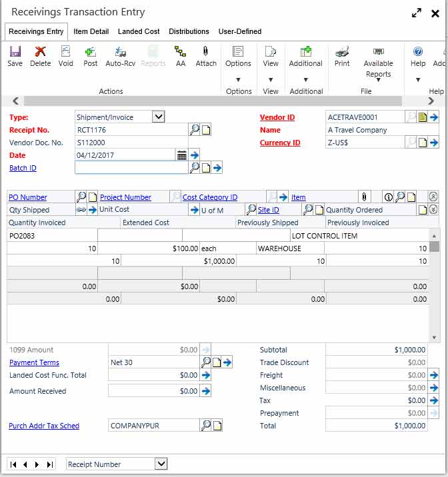
Task: Open Purch Addr Tax Sched lookup magnifier
Action: (x=206, y=426)
